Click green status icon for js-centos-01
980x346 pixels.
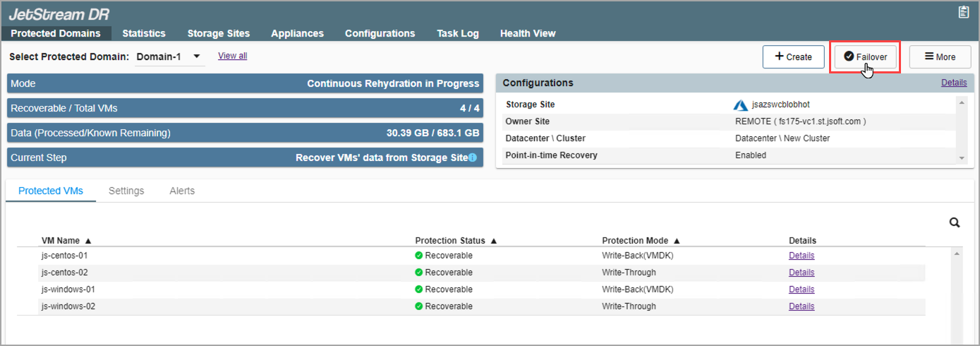tap(419, 256)
